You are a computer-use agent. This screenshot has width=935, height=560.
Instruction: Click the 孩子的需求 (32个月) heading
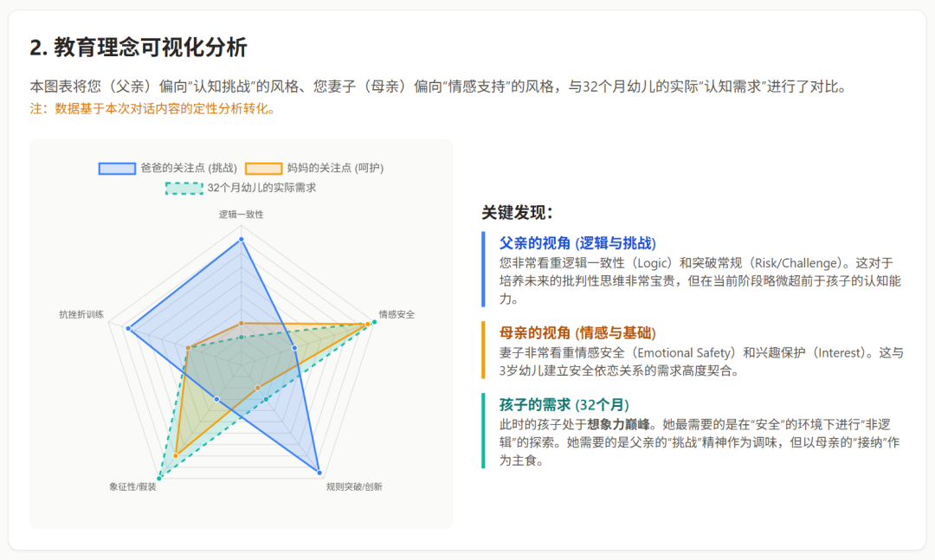click(x=564, y=405)
